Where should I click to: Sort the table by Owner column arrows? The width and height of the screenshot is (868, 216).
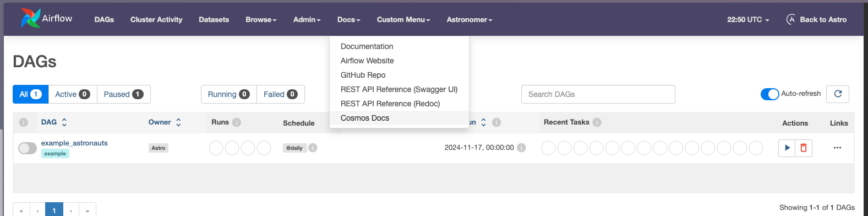click(x=178, y=122)
